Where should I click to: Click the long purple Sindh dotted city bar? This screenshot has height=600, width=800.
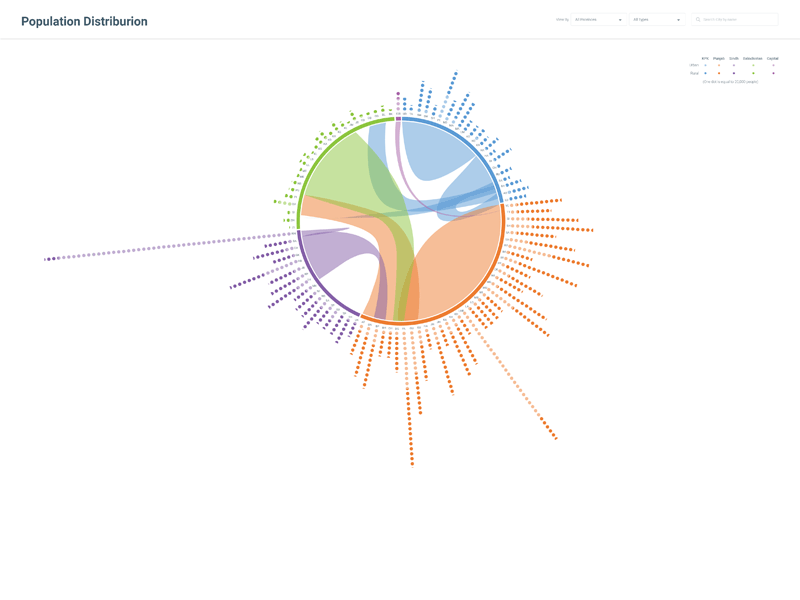(170, 246)
